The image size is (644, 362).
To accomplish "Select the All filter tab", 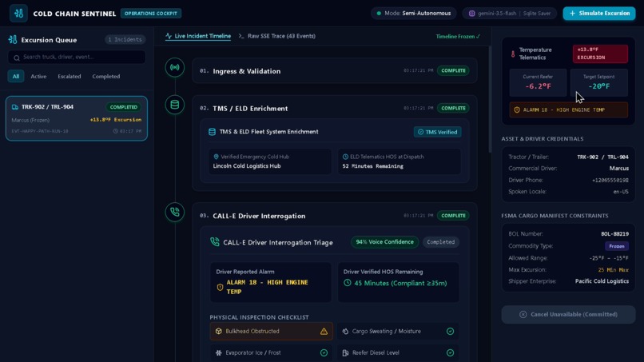I will click(x=16, y=76).
